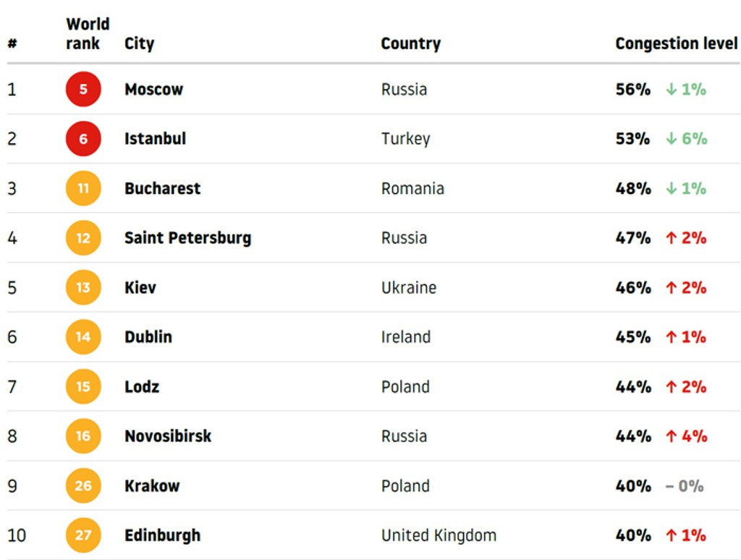Open the Saint Petersburg city link
741x560 pixels.
click(x=187, y=238)
